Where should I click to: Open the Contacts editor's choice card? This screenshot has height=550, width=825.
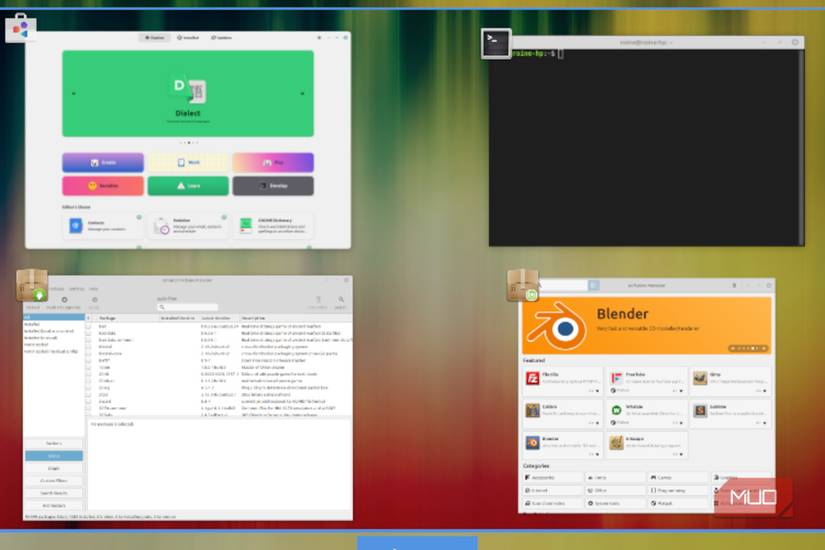103,226
